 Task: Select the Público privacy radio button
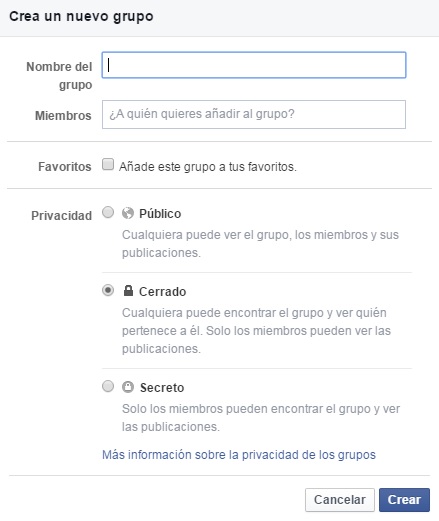pos(108,212)
